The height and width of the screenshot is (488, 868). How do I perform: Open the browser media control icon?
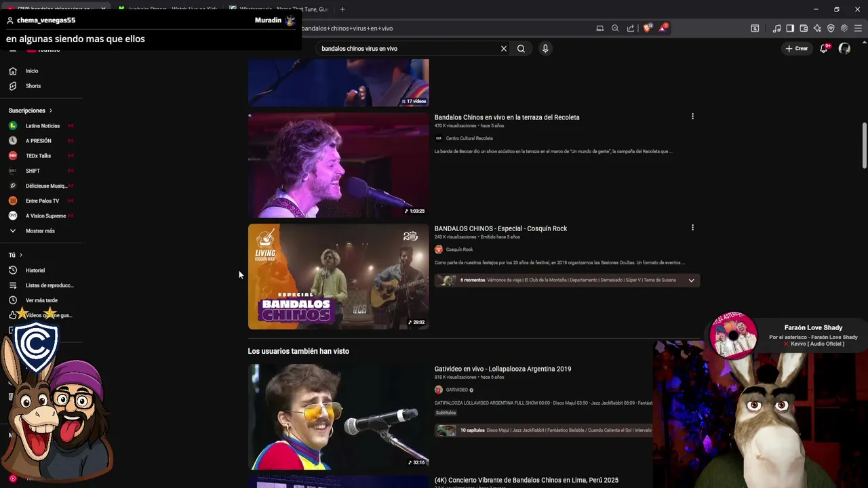[776, 28]
